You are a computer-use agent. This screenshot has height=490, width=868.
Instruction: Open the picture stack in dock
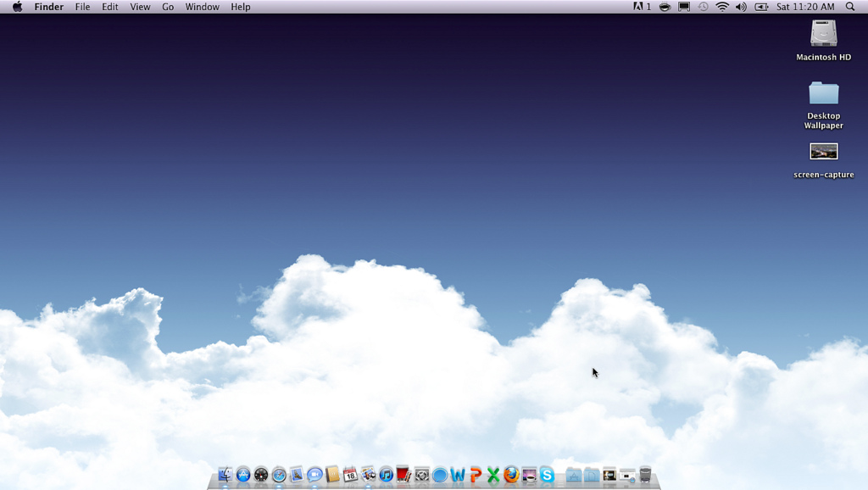pos(609,475)
